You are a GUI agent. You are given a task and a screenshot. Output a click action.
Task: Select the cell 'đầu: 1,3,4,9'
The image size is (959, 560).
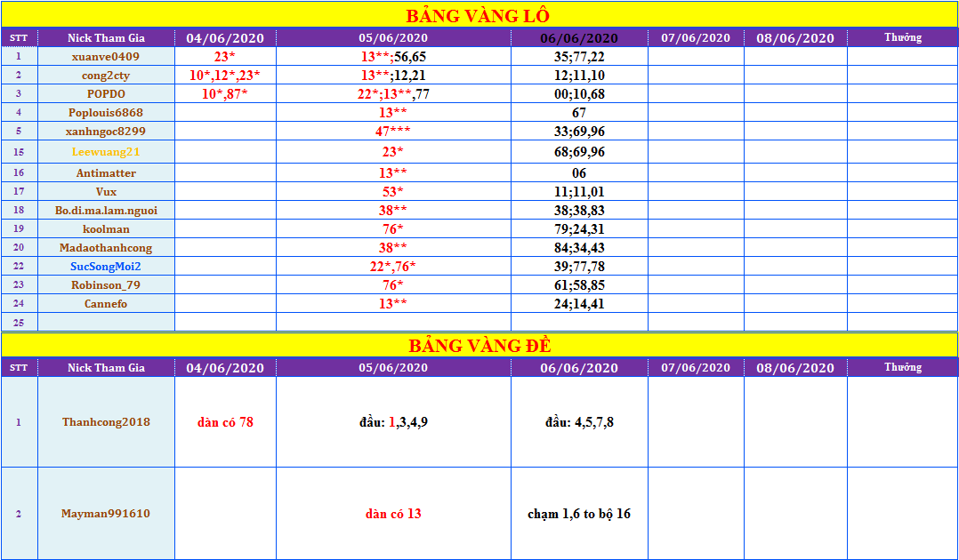(393, 422)
